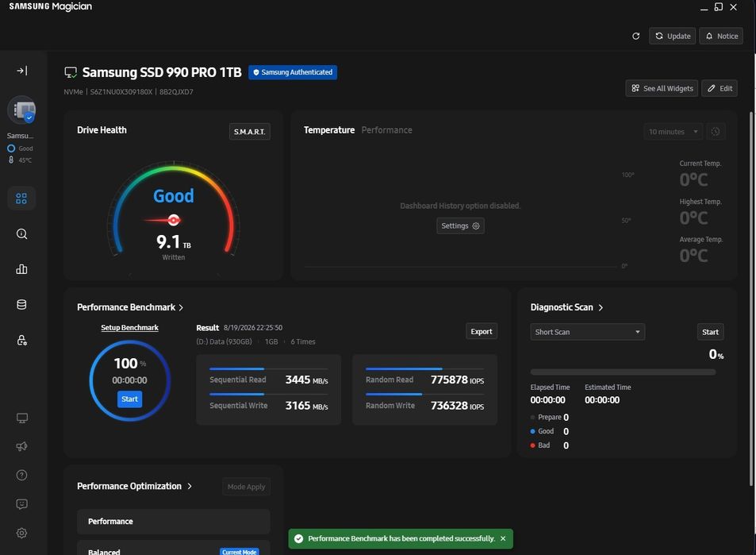Screen dimensions: 756x555
Task: Select the Performance optimization mode
Action: [x=174, y=522]
